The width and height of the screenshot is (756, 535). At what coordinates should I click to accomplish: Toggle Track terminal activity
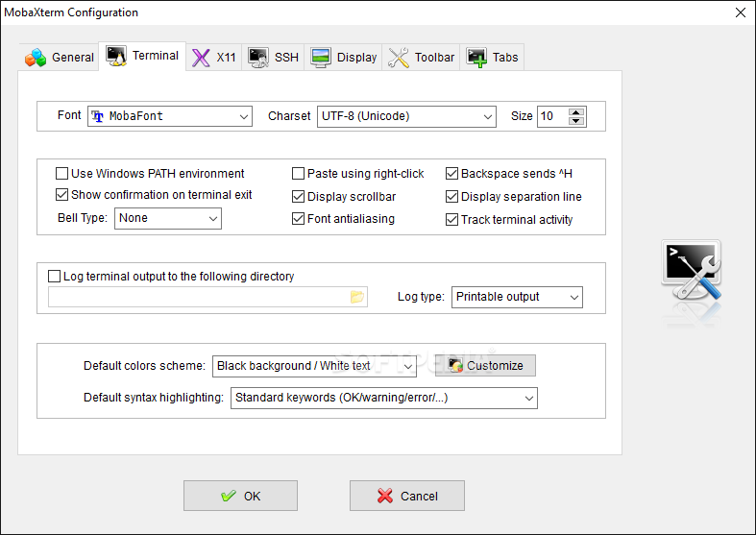tap(451, 220)
